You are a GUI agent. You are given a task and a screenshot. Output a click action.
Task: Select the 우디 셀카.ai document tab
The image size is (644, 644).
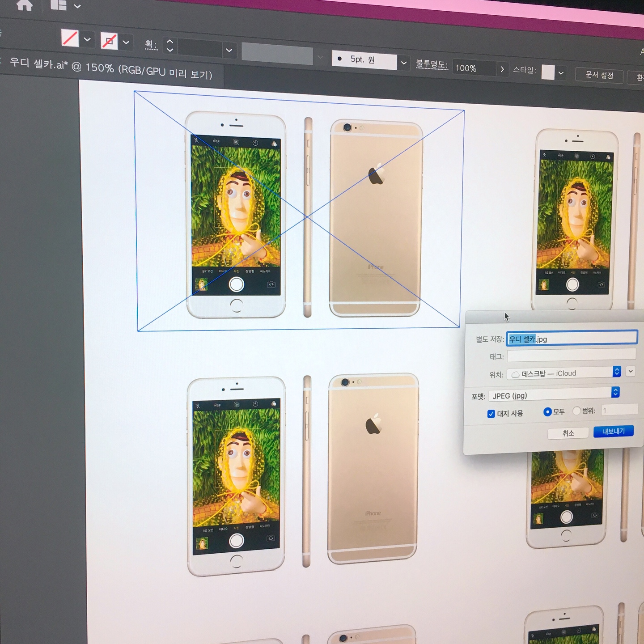(110, 68)
